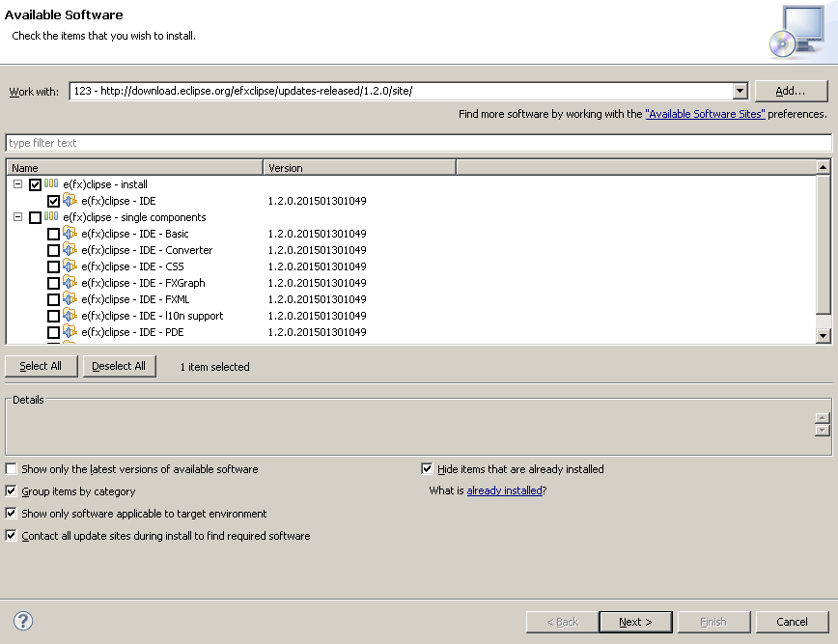Toggle Contact all update sites during install
The width and height of the screenshot is (838, 644).
[12, 535]
